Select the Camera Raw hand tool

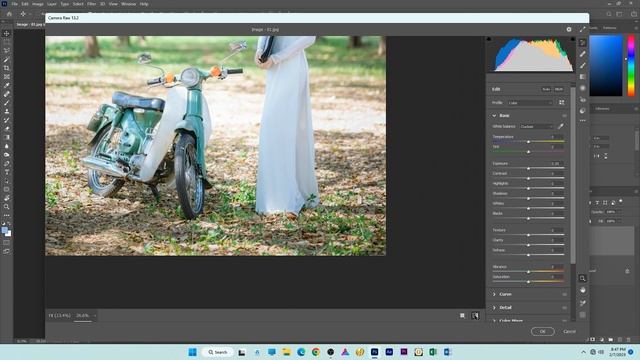[x=582, y=290]
